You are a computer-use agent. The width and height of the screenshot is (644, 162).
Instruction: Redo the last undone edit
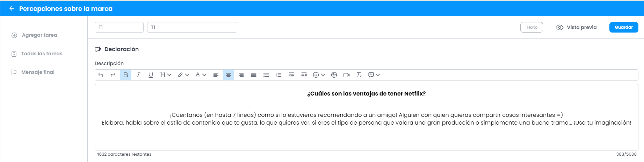[x=113, y=75]
